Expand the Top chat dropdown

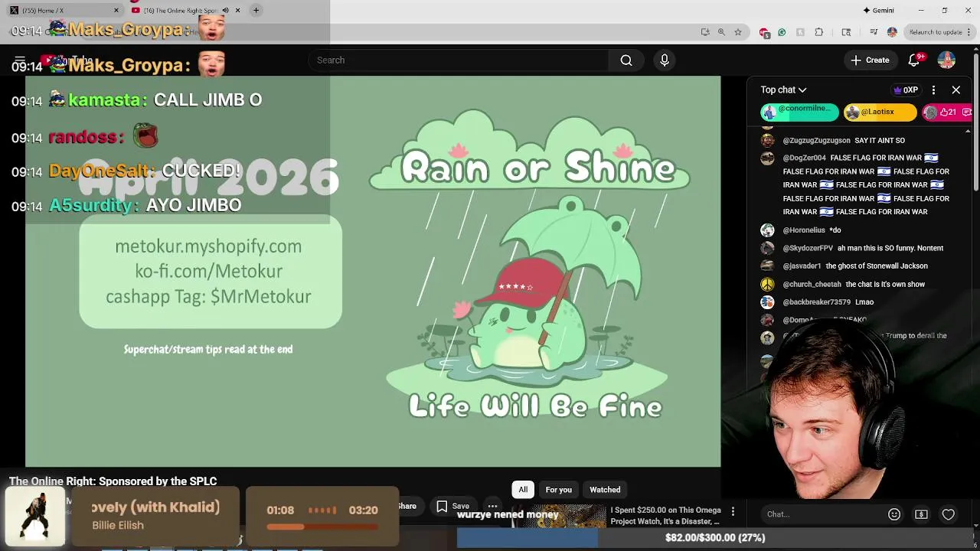click(x=783, y=90)
